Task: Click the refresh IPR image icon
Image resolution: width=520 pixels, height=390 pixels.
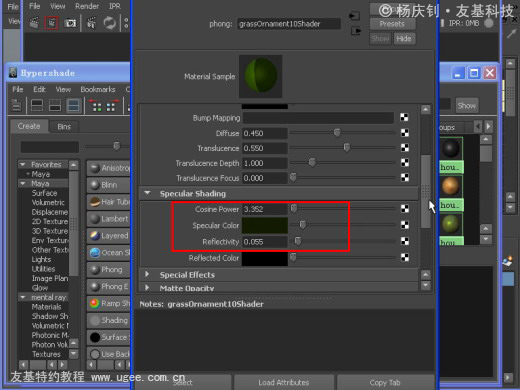Action: (x=109, y=23)
